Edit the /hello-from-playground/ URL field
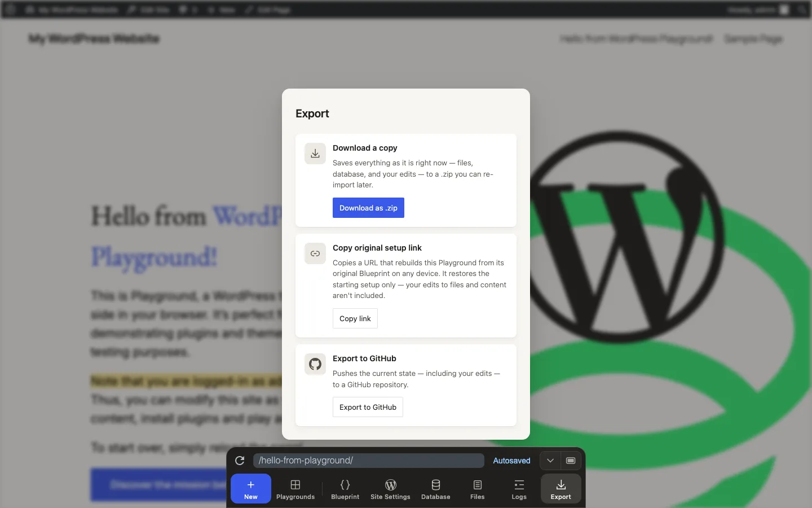This screenshot has width=812, height=508. [368, 461]
